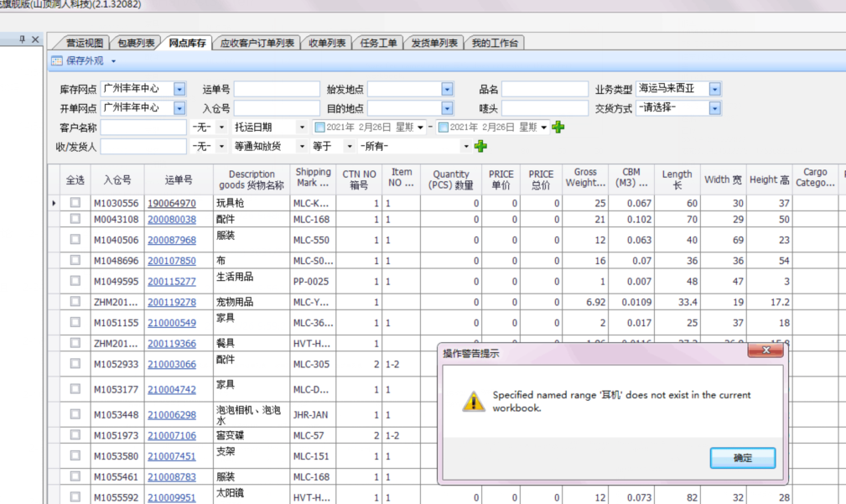Open waybill link 200080038
Image resolution: width=846 pixels, height=504 pixels.
click(172, 219)
